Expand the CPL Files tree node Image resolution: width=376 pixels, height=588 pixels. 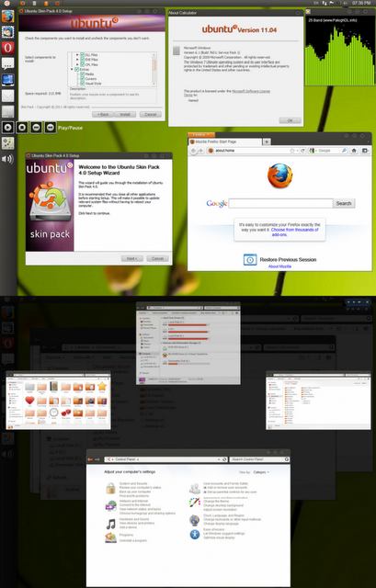(x=77, y=64)
